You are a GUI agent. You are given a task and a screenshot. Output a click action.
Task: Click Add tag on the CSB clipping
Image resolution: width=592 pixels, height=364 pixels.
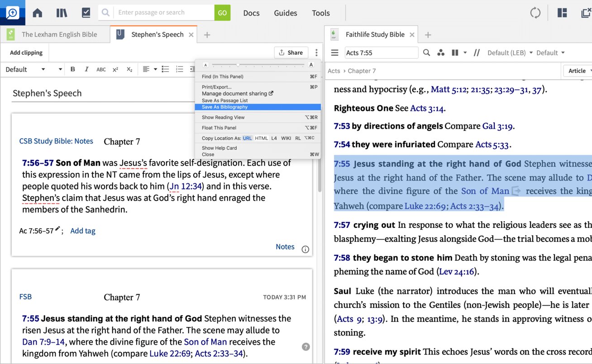click(x=83, y=231)
